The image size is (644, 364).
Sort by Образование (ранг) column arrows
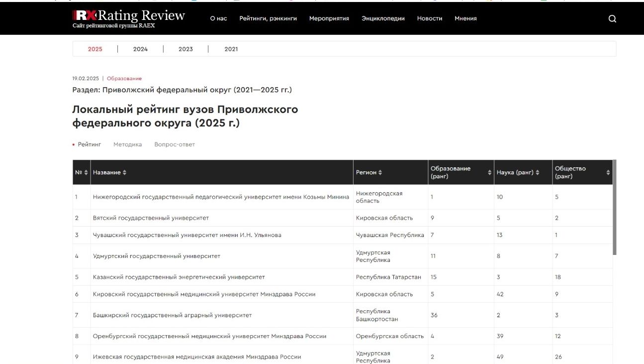(489, 173)
